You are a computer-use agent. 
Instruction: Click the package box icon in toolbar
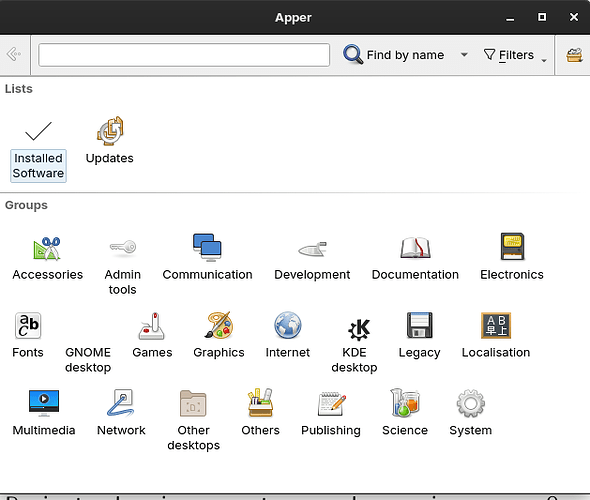574,55
